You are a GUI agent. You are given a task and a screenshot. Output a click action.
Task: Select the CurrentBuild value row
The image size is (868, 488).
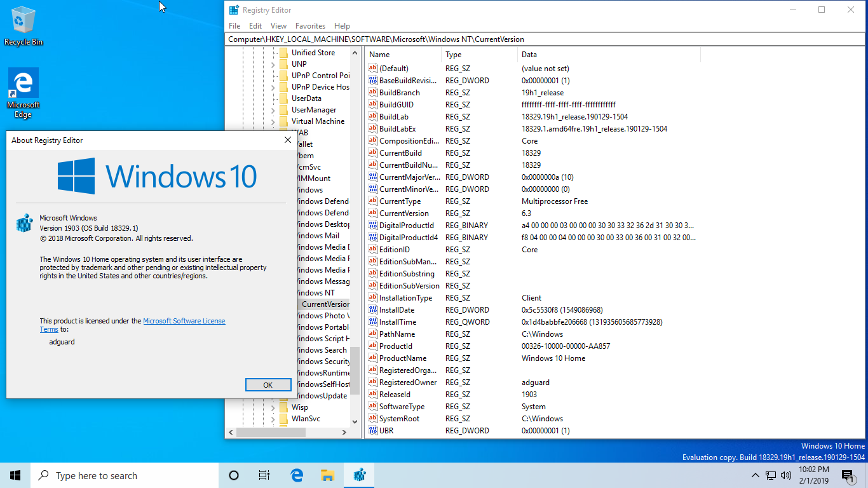[532, 153]
